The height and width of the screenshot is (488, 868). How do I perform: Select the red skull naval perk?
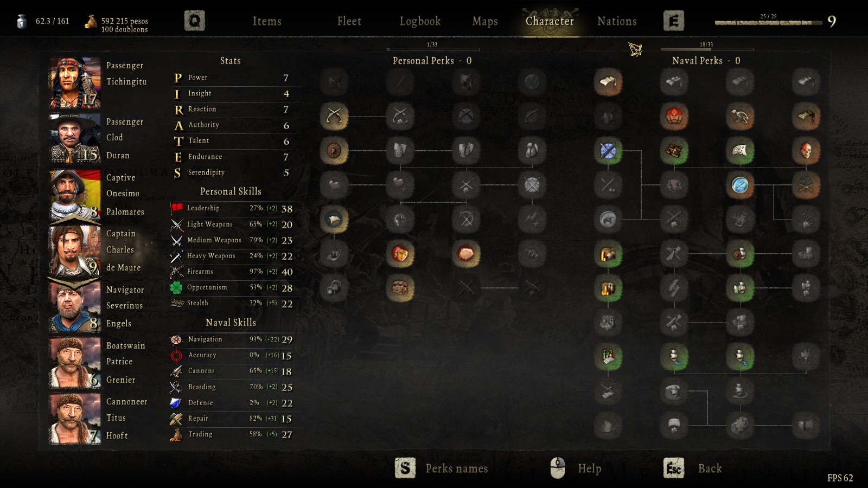tap(806, 151)
